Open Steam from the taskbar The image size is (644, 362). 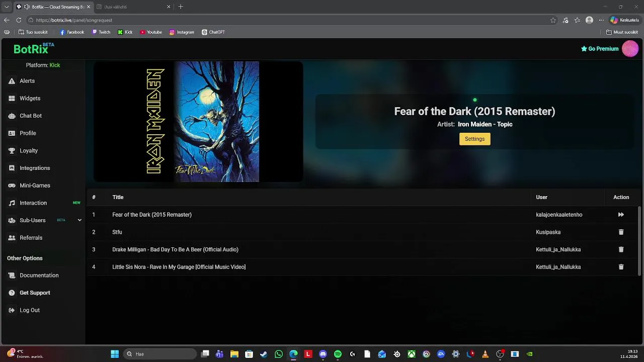[264, 354]
